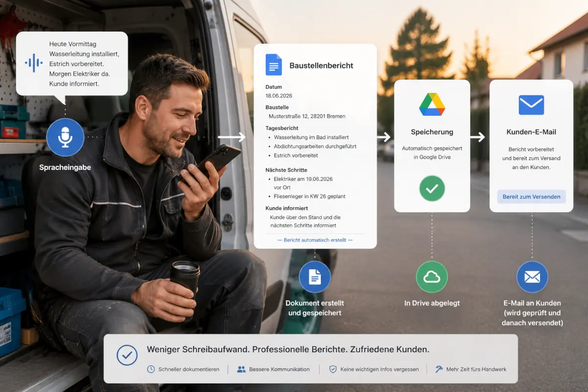Click the Spracheingabe label
This screenshot has width=588, height=392.
tap(65, 168)
